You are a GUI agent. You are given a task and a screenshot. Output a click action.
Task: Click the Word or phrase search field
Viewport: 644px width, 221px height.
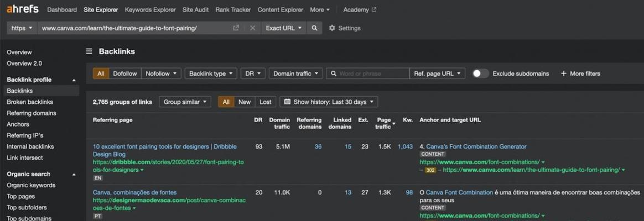click(x=368, y=73)
